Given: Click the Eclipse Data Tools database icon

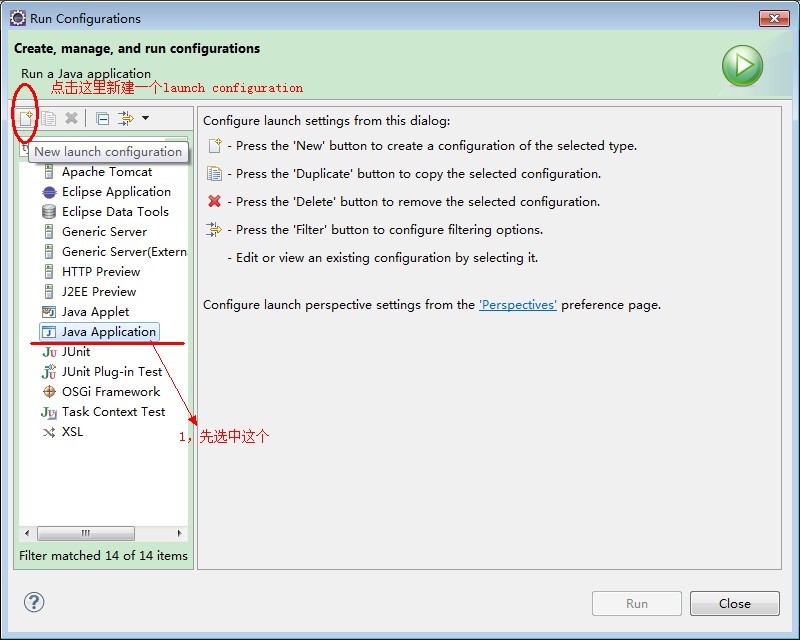Looking at the screenshot, I should [x=49, y=211].
